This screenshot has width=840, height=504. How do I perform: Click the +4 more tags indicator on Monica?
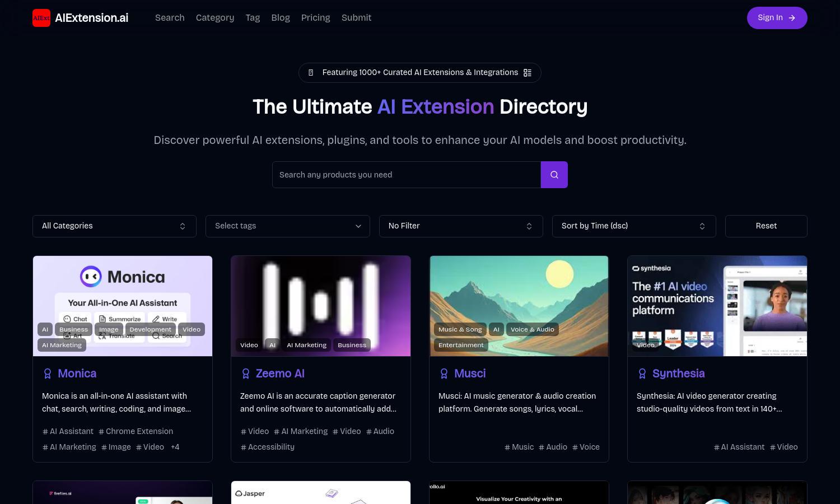tap(175, 447)
